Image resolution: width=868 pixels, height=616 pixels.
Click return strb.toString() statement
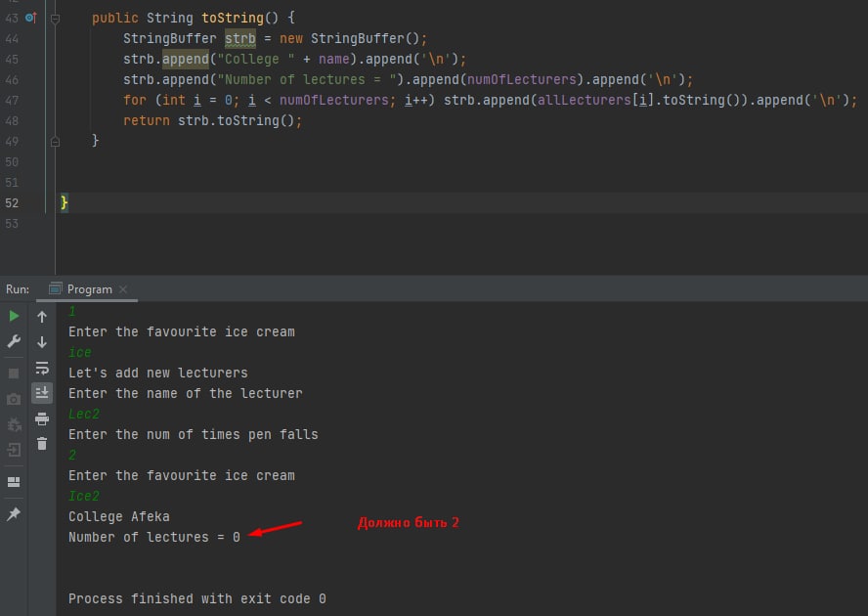pos(212,120)
